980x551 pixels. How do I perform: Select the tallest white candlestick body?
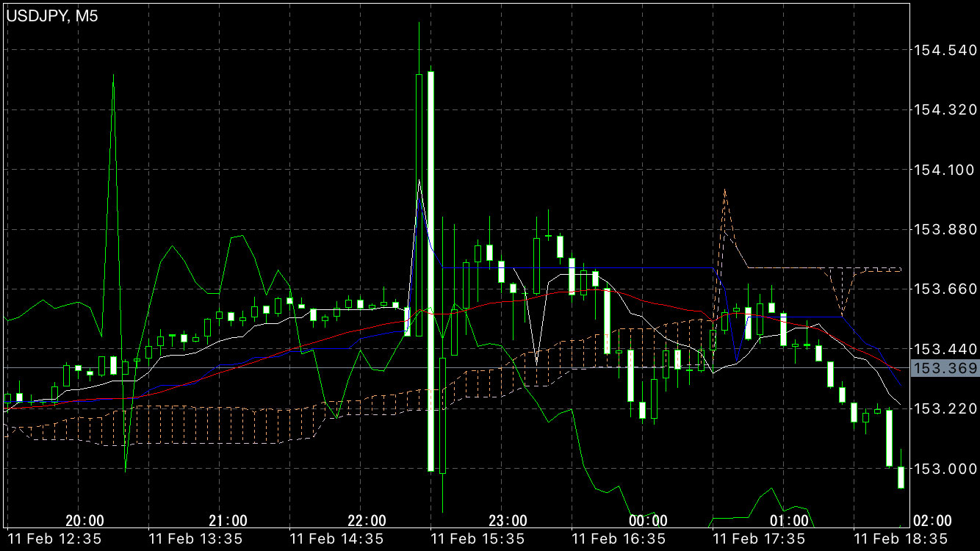point(430,270)
